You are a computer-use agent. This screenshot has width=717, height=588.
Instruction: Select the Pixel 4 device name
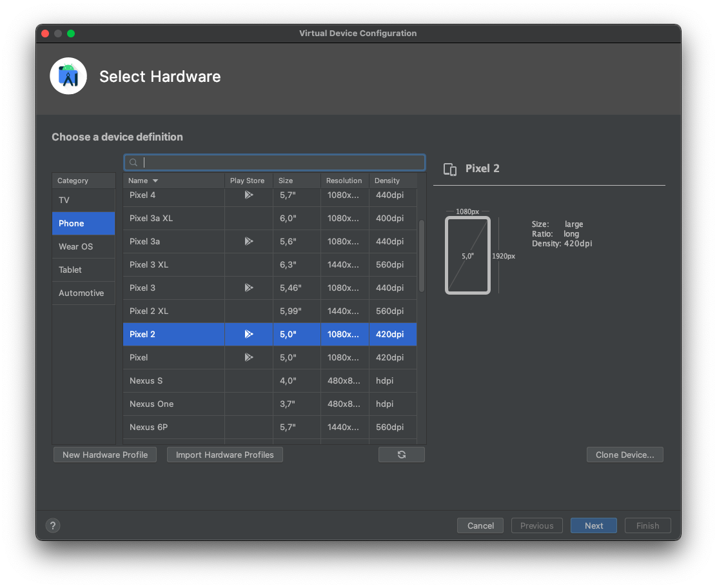point(142,195)
